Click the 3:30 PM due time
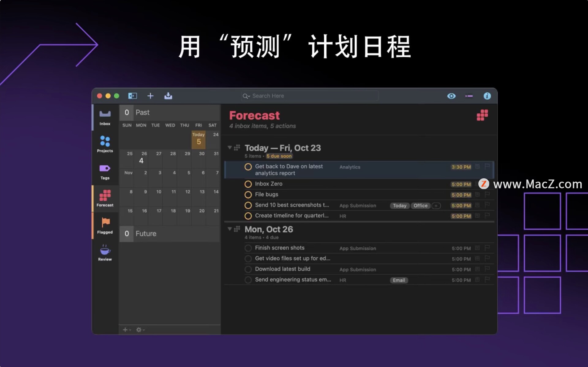 461,167
